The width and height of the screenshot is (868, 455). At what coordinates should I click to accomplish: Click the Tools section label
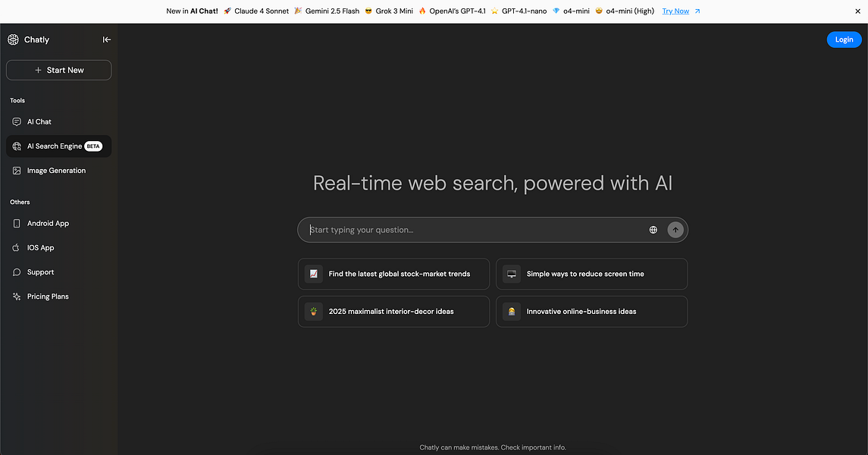pos(17,101)
